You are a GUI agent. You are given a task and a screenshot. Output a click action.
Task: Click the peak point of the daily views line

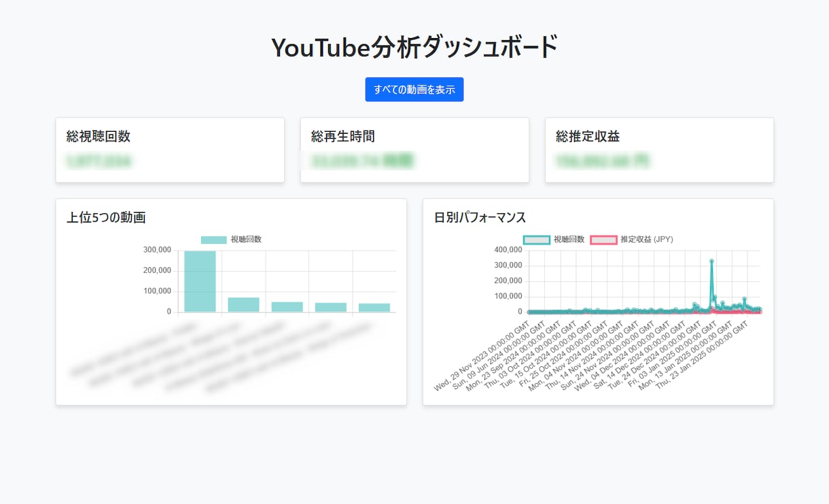[711, 261]
